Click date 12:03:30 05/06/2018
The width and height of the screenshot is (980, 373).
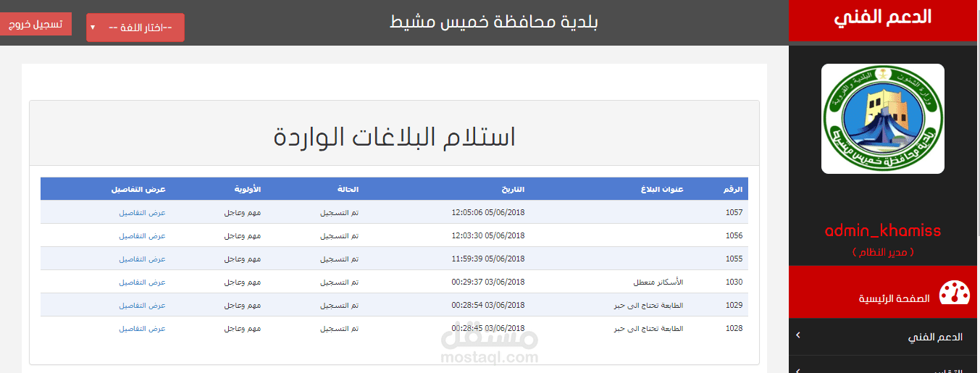488,236
